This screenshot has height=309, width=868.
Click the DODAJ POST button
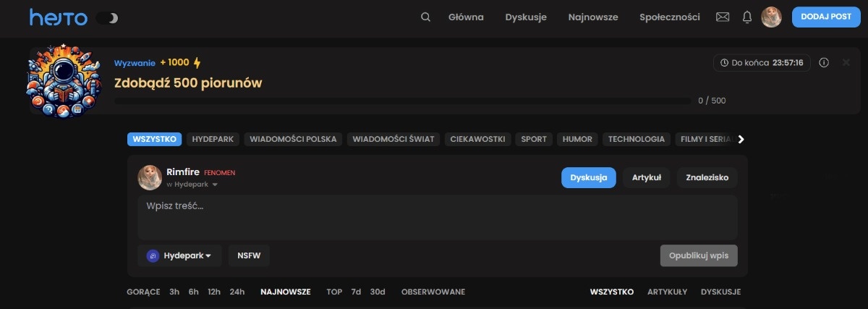click(x=825, y=17)
